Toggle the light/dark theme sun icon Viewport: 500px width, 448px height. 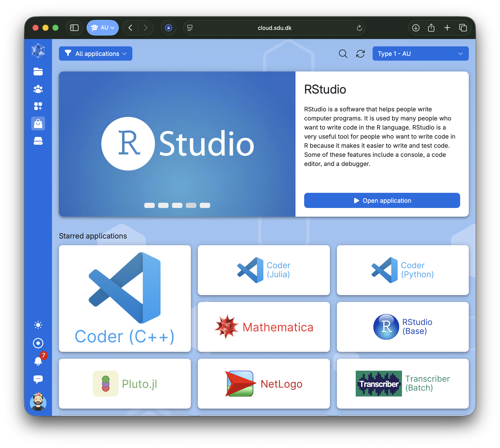pyautogui.click(x=38, y=325)
